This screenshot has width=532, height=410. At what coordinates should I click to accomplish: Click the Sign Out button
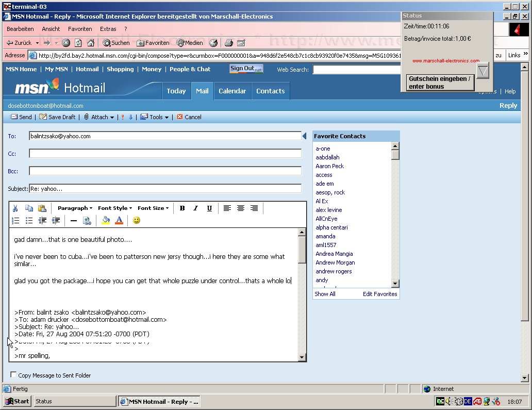[246, 69]
